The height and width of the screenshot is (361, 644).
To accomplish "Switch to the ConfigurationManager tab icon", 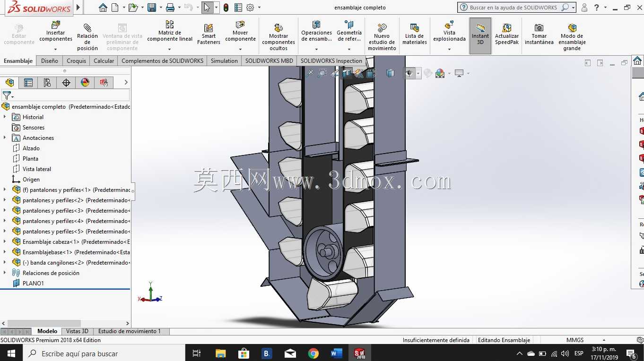I will click(47, 83).
